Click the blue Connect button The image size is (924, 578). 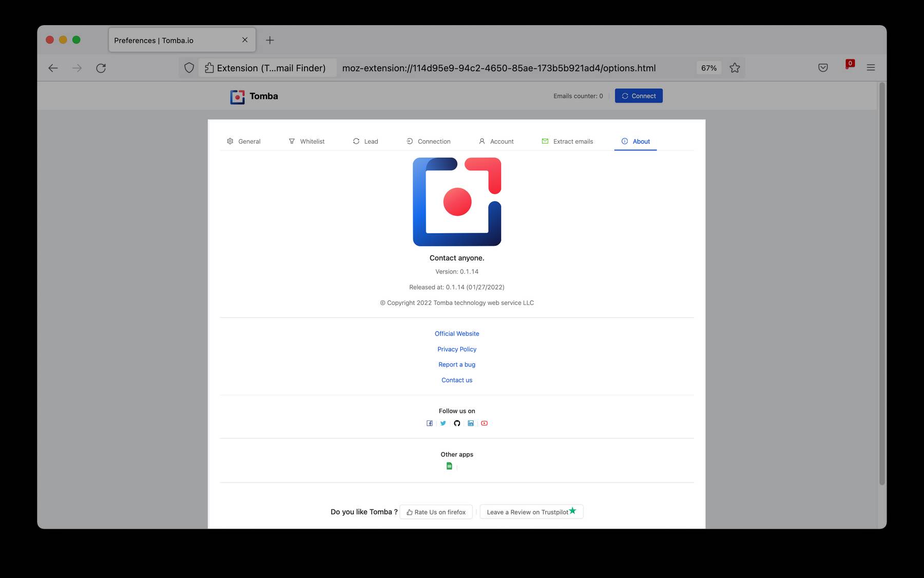coord(639,96)
